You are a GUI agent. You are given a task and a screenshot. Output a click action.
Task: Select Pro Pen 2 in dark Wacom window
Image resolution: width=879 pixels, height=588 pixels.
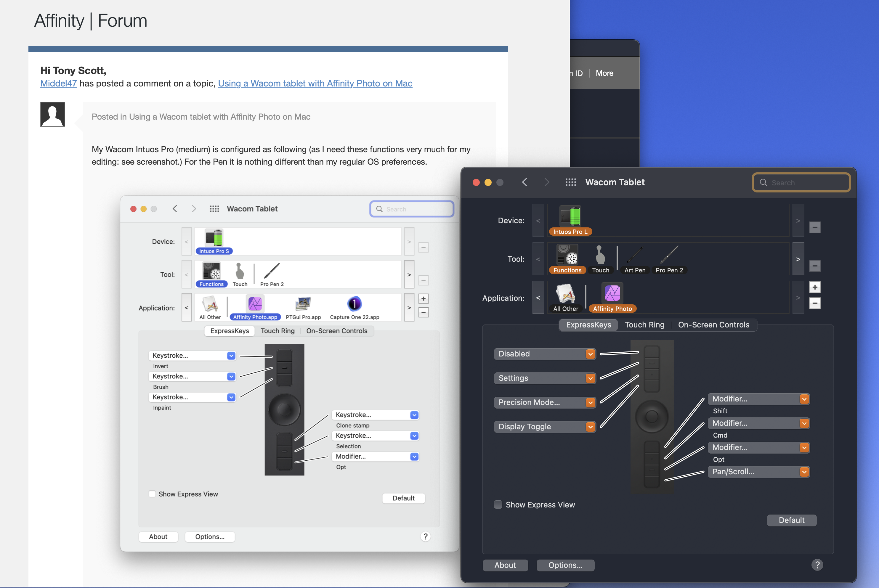[669, 259]
